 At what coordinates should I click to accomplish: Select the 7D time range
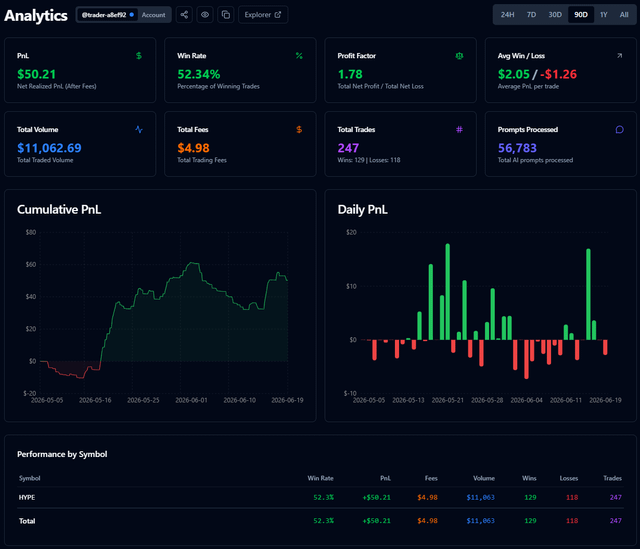[x=531, y=15]
